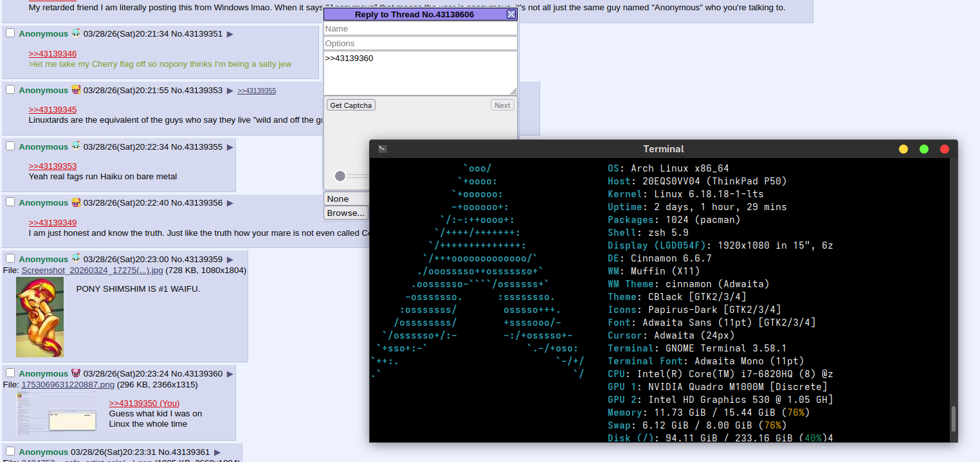Open backlink >>43139355 on post 43139353
Viewport: 980px width, 462px height.
(x=257, y=91)
